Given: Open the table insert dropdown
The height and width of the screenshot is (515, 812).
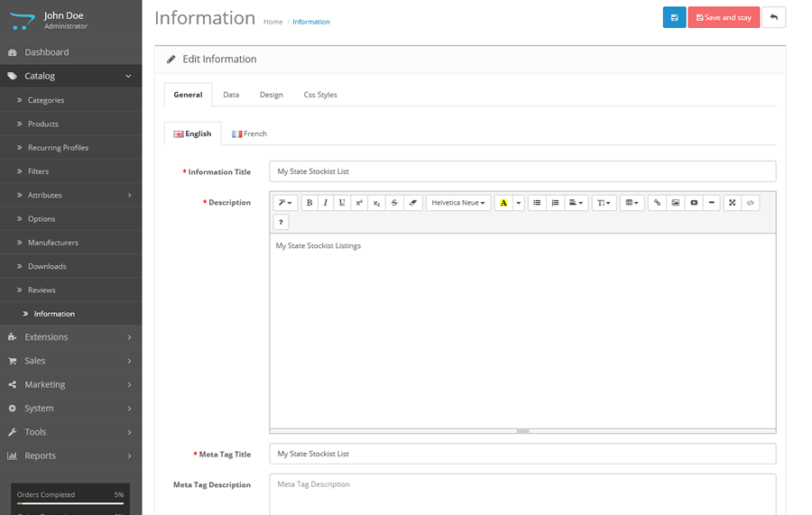Looking at the screenshot, I should [632, 203].
